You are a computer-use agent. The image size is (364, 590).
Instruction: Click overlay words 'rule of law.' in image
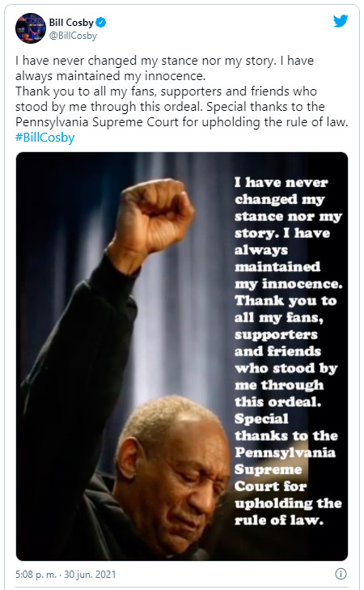pyautogui.click(x=279, y=520)
